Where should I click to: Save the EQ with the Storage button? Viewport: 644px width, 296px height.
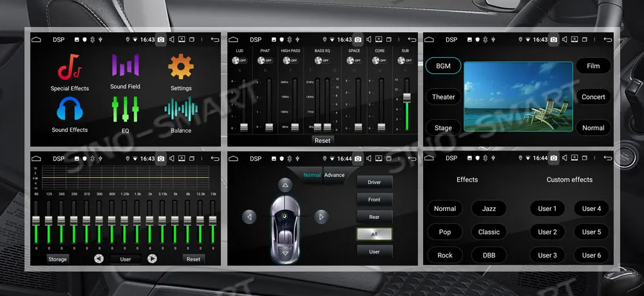coord(57,259)
